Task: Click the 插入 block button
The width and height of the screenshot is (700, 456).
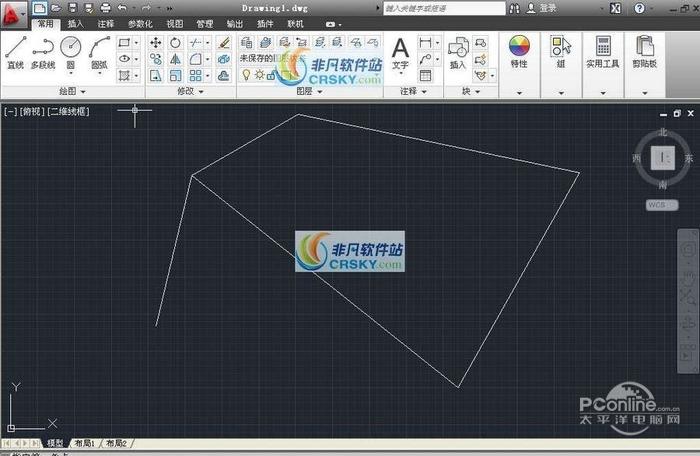Action: point(458,54)
